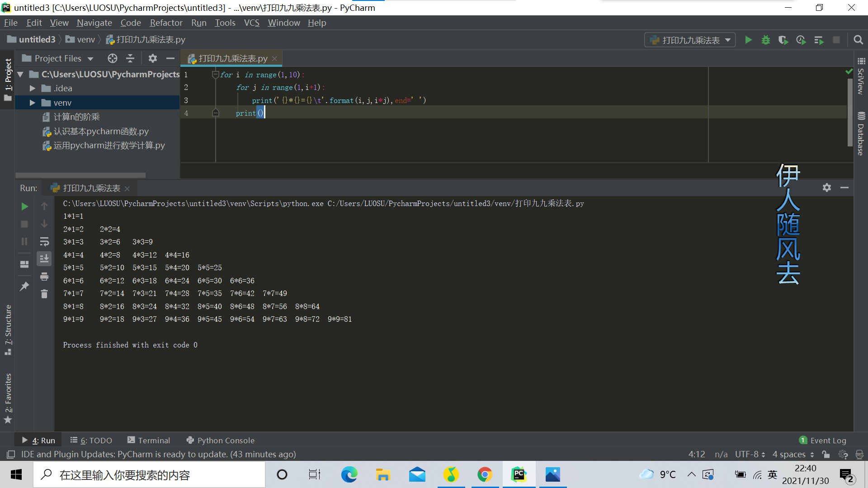
Task: Clear run output with trash icon
Action: tap(44, 294)
